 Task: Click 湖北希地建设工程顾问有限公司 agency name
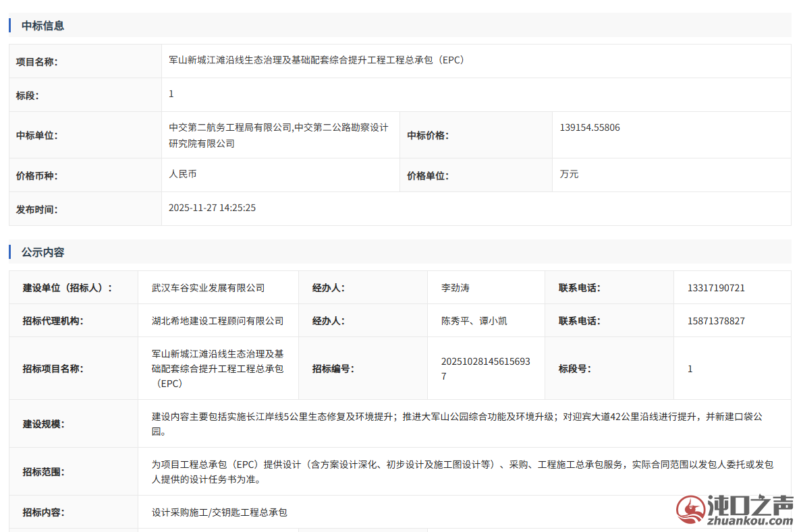click(x=217, y=321)
